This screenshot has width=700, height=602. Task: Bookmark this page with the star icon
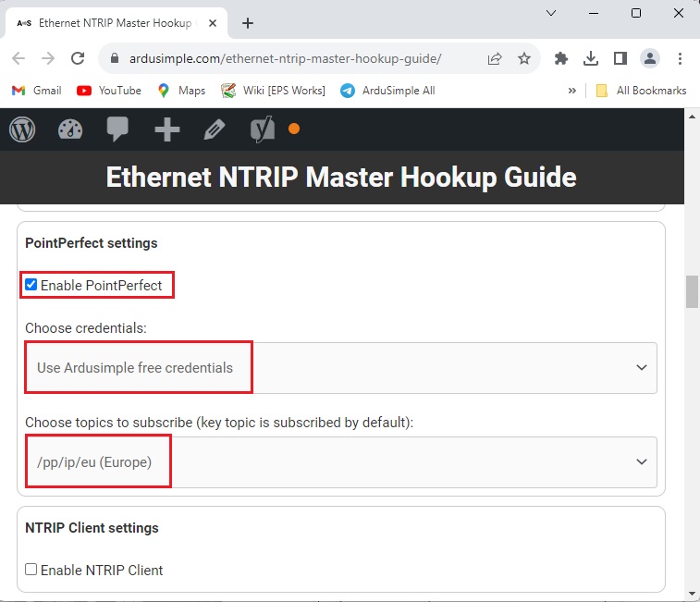[524, 58]
